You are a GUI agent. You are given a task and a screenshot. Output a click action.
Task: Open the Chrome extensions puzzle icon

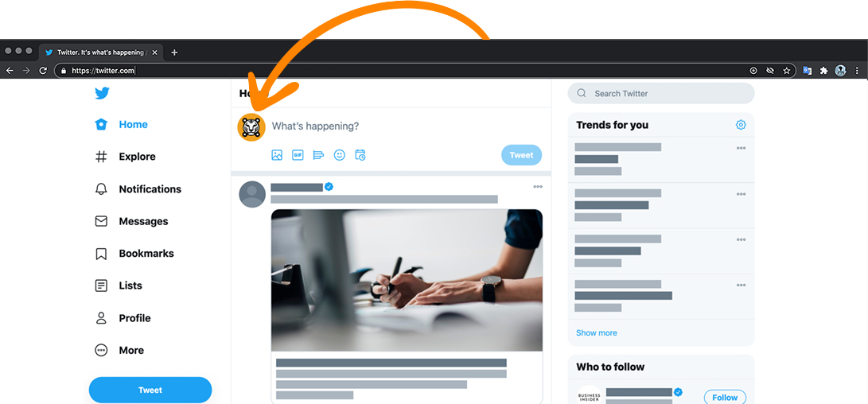(x=823, y=71)
